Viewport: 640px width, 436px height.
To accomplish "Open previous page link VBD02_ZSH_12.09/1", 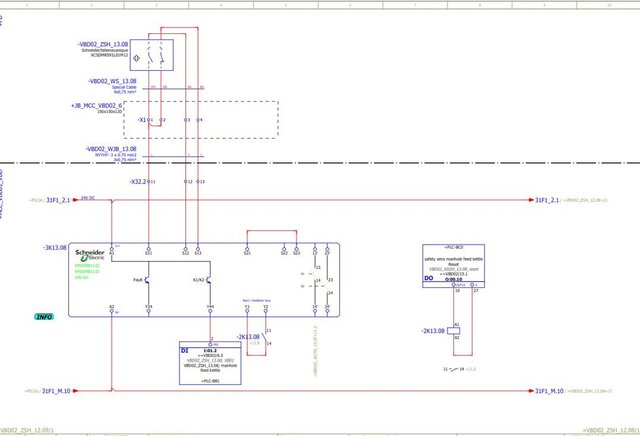I will point(28,430).
